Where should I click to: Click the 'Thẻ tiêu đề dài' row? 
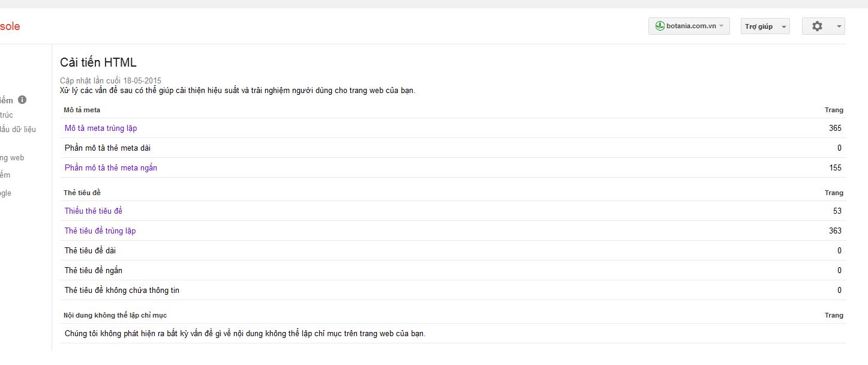coord(90,250)
